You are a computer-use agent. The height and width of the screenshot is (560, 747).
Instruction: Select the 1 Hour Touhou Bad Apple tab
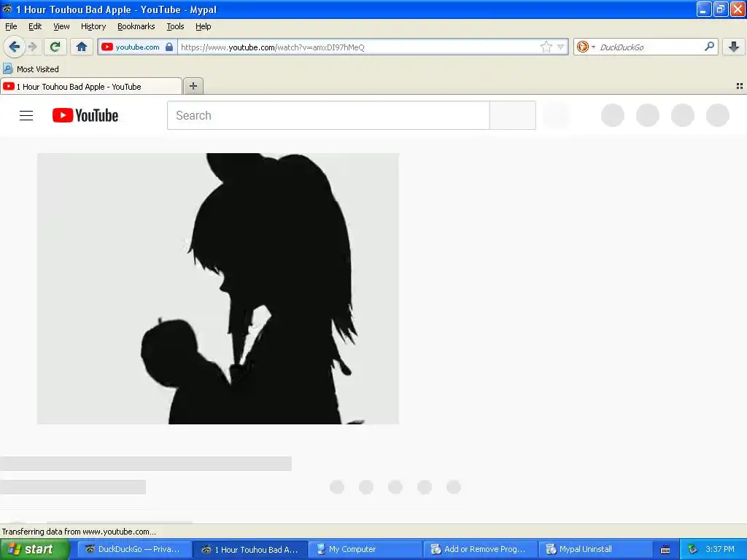91,86
